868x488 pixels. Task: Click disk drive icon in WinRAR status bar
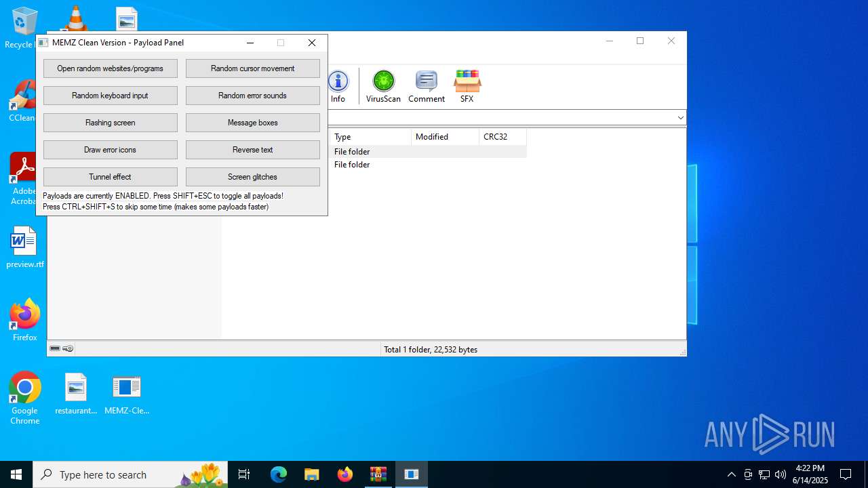point(55,348)
